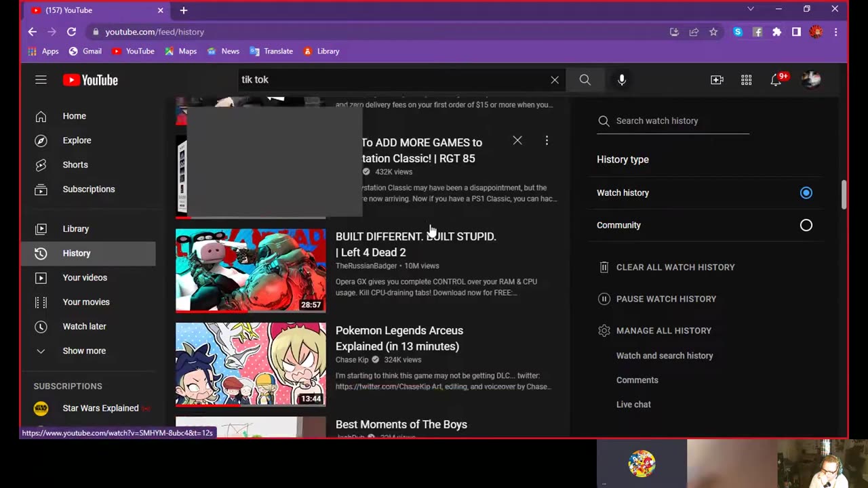Open the notifications bell
This screenshot has width=868, height=488.
777,79
